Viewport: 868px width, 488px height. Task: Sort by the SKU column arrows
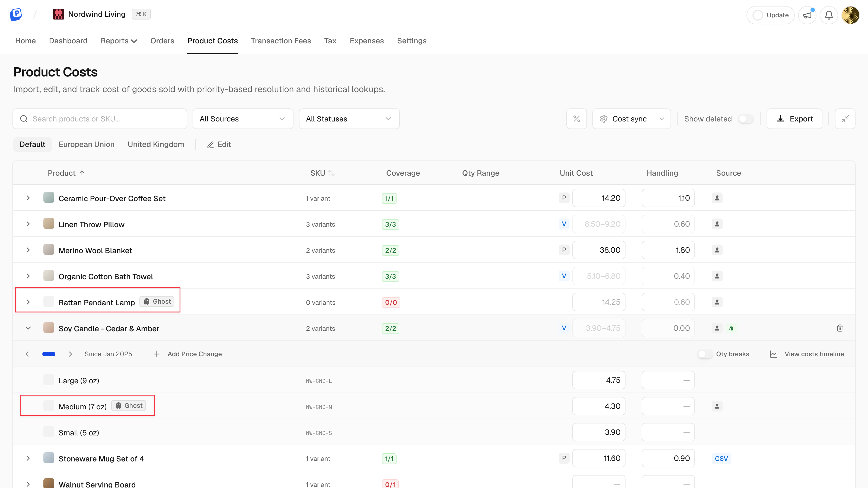331,173
